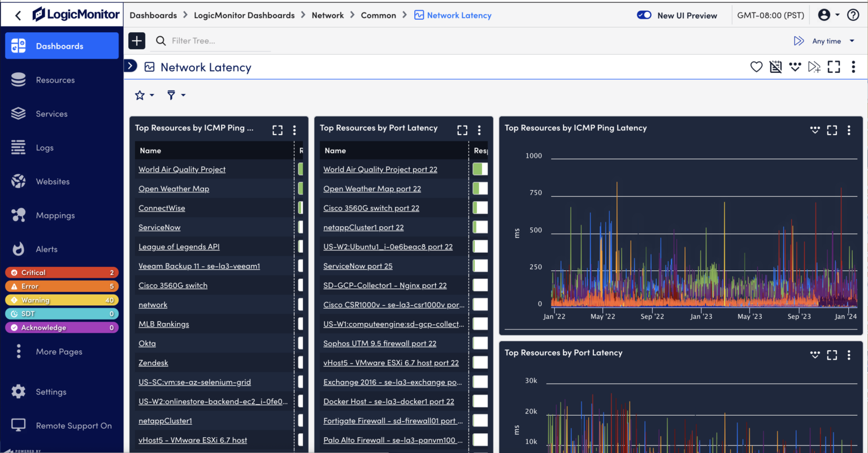Enable full screen on the ICMP Ping Latency graph
Screen dimensions: 868x453
coord(832,130)
